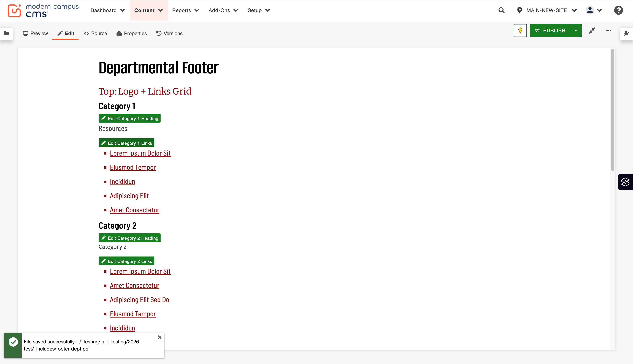Screen dimensions: 633x364
Task: Open Category 1 Elusmod Tempor link
Action: [x=133, y=167]
